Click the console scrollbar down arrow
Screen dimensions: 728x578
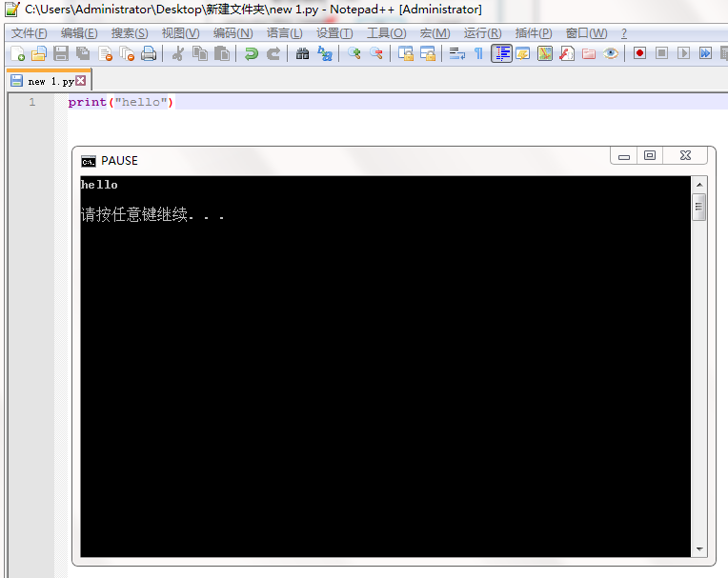699,549
